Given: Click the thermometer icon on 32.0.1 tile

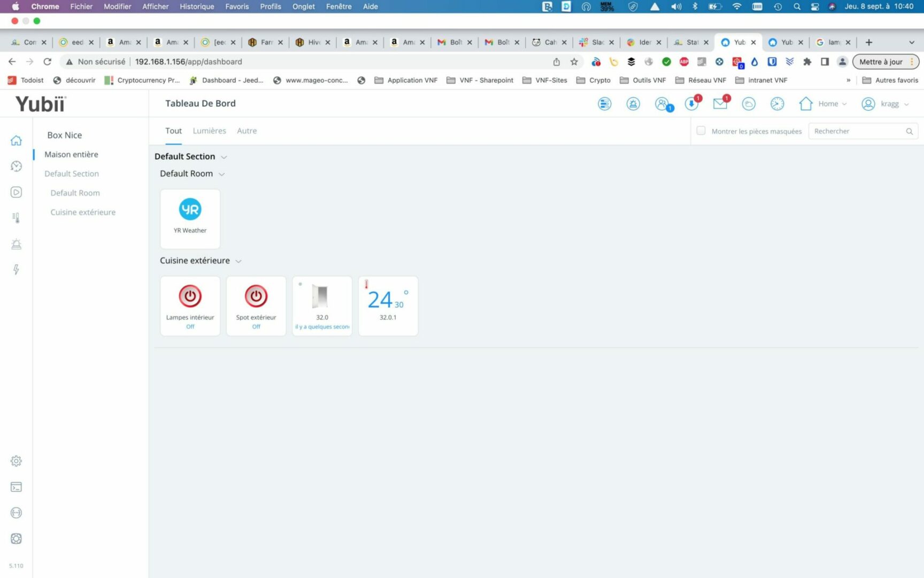Looking at the screenshot, I should pyautogui.click(x=366, y=285).
